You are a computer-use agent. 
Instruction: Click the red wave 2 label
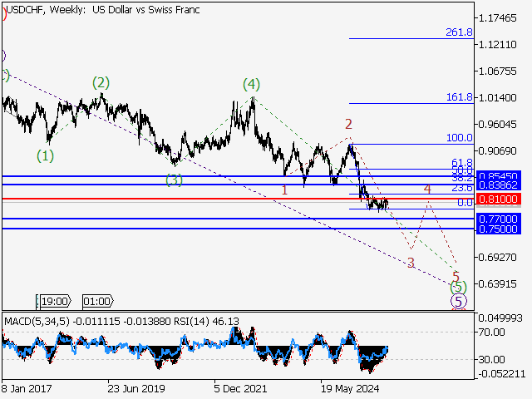[x=349, y=124]
